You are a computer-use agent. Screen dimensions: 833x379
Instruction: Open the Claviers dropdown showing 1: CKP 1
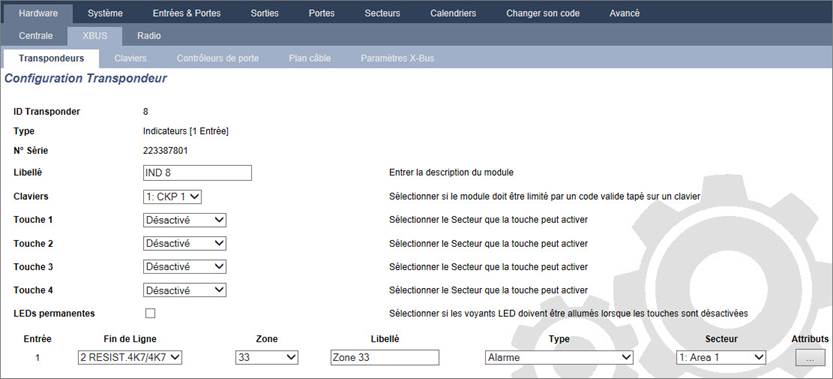[x=172, y=197]
